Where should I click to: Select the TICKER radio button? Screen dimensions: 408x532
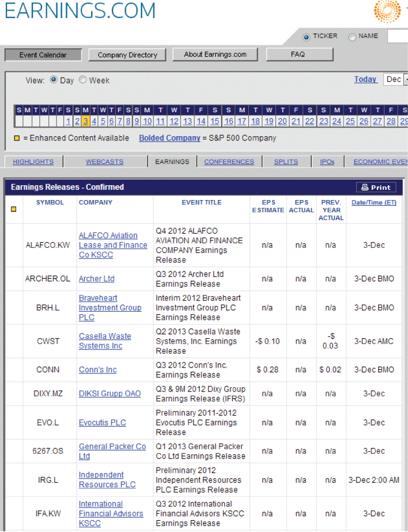(x=306, y=37)
